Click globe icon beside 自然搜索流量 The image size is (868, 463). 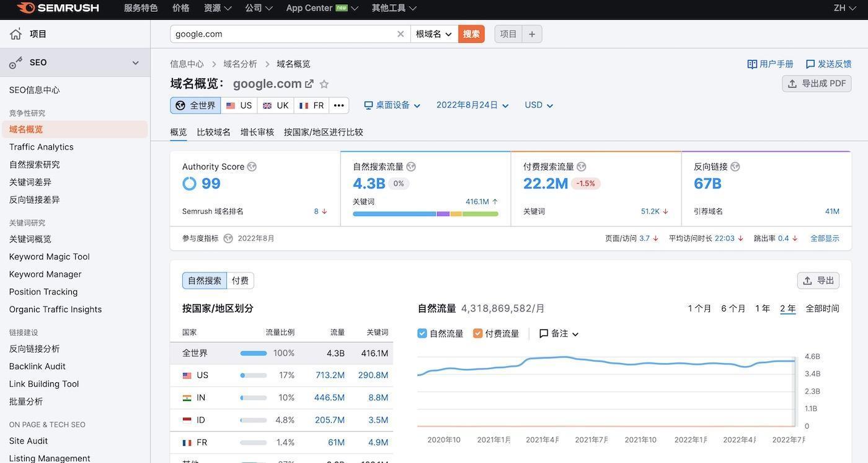(411, 167)
